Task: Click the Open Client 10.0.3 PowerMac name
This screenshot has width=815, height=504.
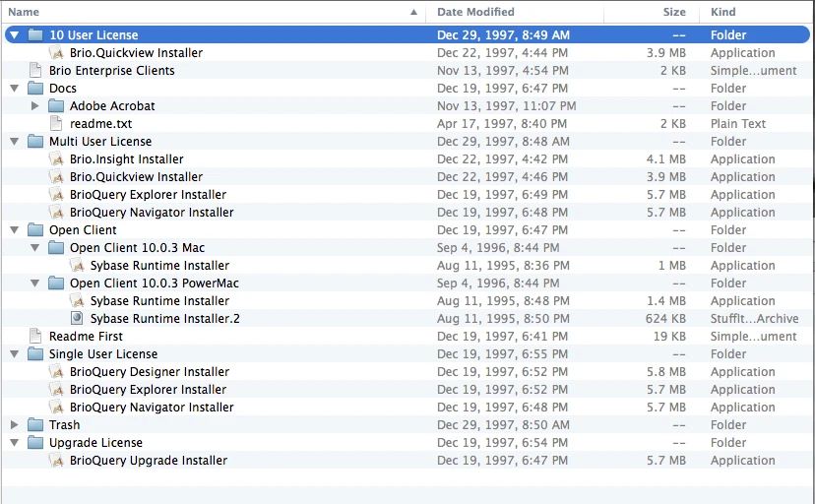Action: click(155, 283)
